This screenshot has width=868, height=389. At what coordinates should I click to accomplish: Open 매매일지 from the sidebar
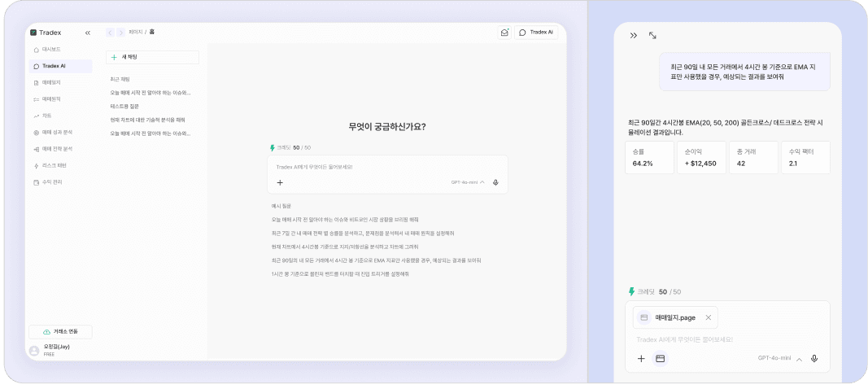tap(60, 82)
